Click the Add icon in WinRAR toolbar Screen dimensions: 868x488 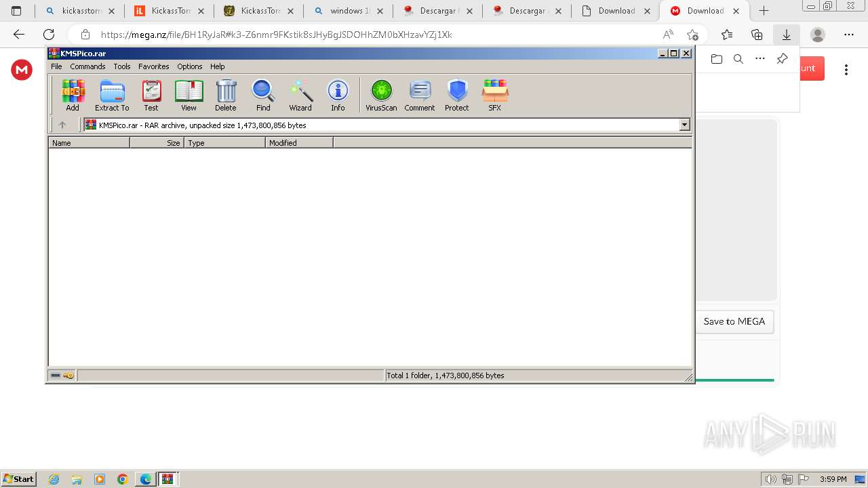73,95
